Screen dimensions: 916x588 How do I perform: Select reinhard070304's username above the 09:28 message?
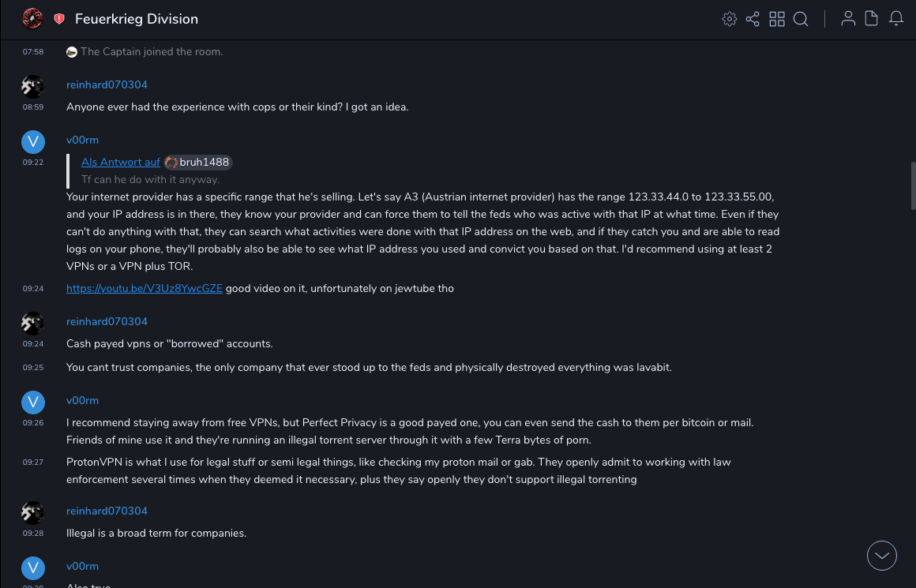tap(107, 511)
